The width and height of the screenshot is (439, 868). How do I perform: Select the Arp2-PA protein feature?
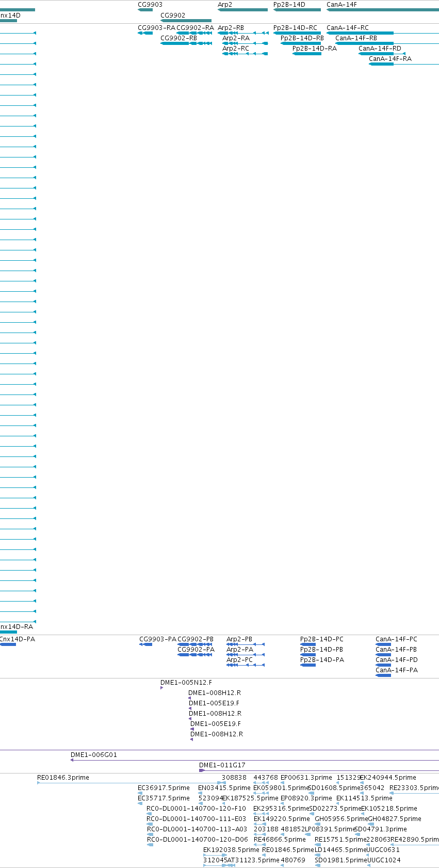[246, 655]
